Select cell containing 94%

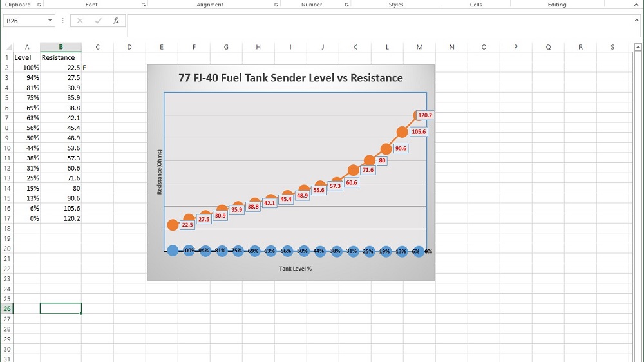(x=26, y=78)
